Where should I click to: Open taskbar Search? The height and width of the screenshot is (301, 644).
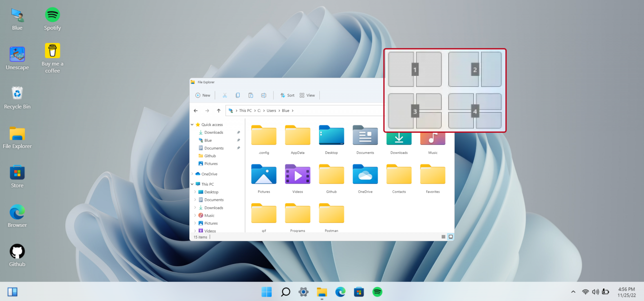click(x=285, y=292)
